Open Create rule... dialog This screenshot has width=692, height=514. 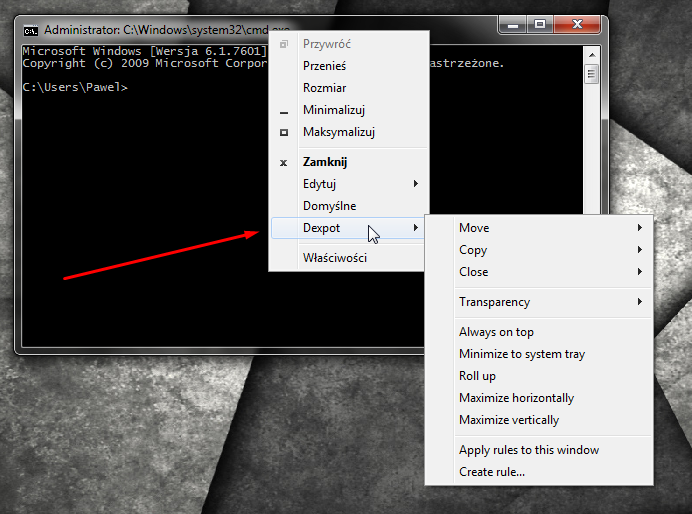pos(539,472)
